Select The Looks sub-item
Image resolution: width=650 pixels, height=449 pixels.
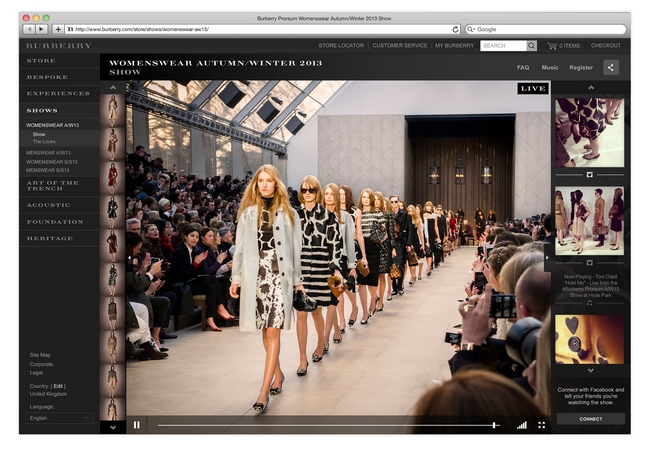44,141
